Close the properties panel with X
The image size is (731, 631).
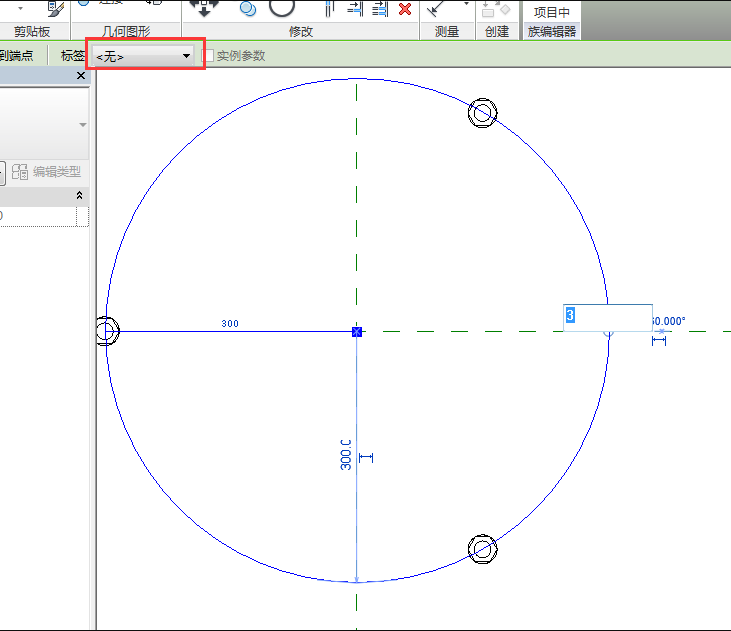(81, 77)
